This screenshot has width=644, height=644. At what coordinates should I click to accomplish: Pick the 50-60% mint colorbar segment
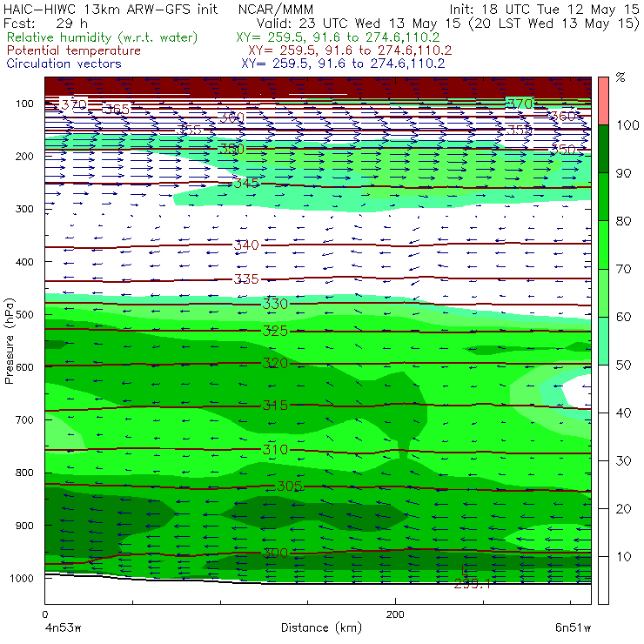[x=603, y=341]
